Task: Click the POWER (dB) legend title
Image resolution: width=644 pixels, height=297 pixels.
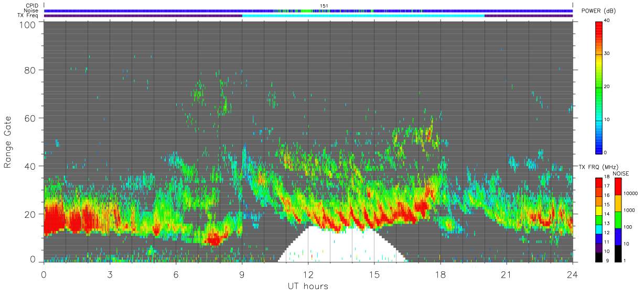Action: click(598, 11)
